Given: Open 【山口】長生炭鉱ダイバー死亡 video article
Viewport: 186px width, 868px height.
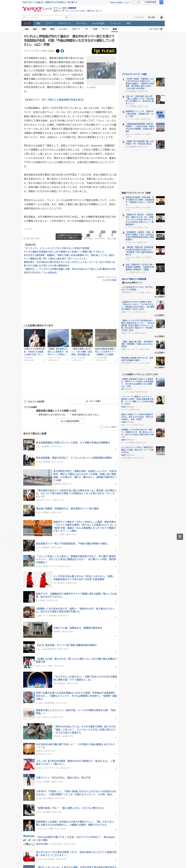Looking at the screenshot, I should click(x=66, y=645).
